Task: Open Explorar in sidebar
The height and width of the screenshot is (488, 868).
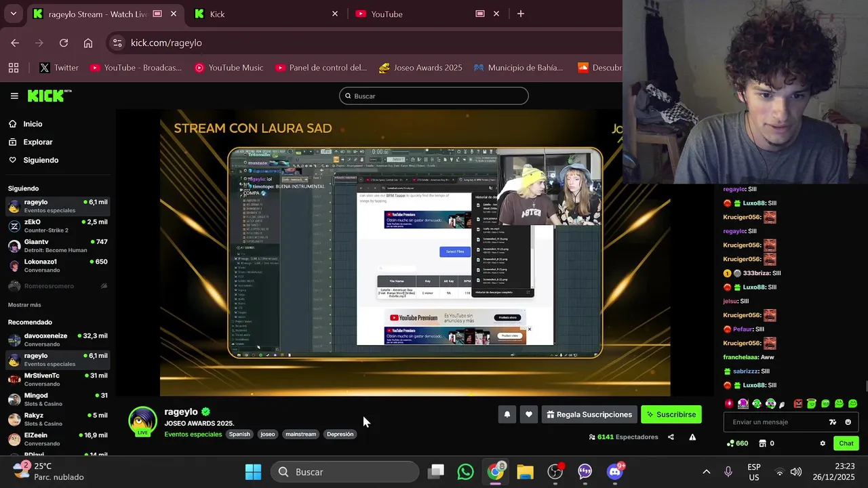Action: pyautogui.click(x=31, y=142)
